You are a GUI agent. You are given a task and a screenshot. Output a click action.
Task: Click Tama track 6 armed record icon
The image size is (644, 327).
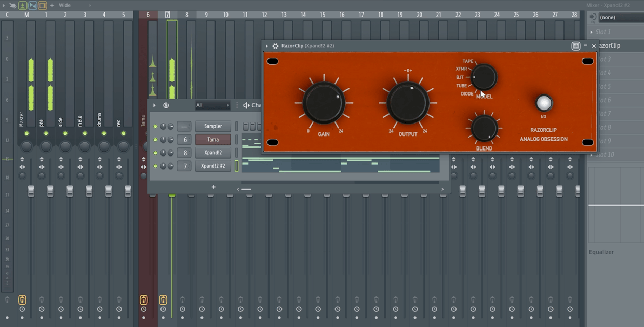click(x=144, y=299)
